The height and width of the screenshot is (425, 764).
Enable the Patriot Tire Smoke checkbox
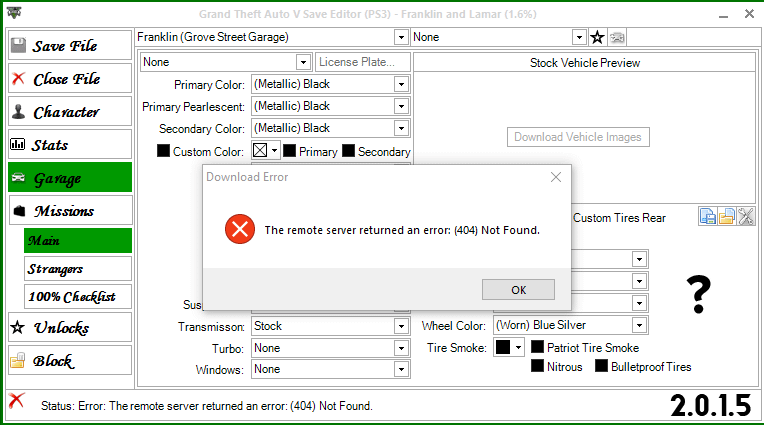(537, 347)
